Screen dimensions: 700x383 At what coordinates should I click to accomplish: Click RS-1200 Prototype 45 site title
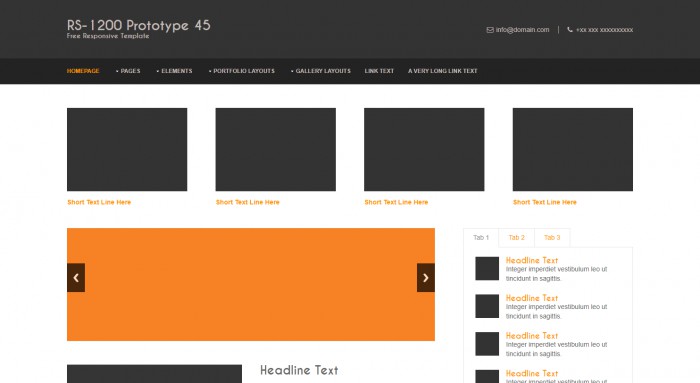coord(138,25)
